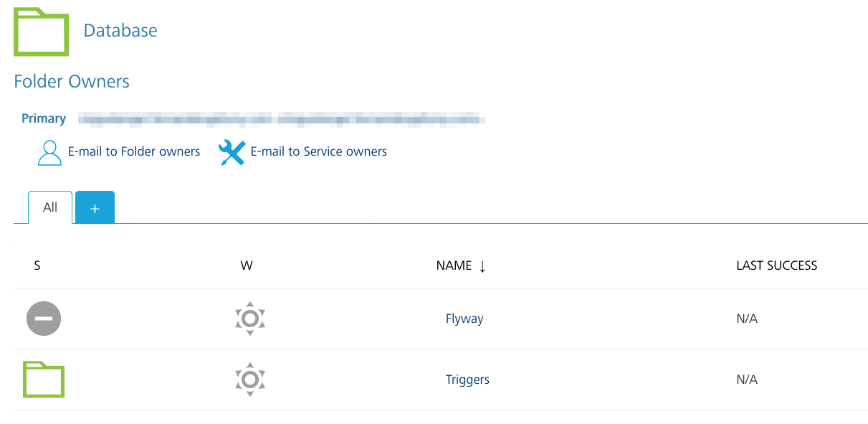Click the wrench icon for service owners
The width and height of the screenshot is (868, 424).
232,153
